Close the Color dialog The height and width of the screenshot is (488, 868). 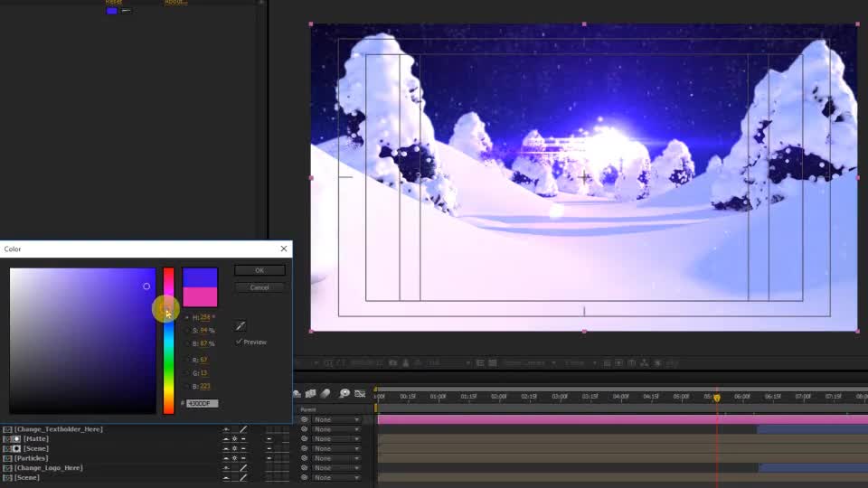click(x=284, y=249)
